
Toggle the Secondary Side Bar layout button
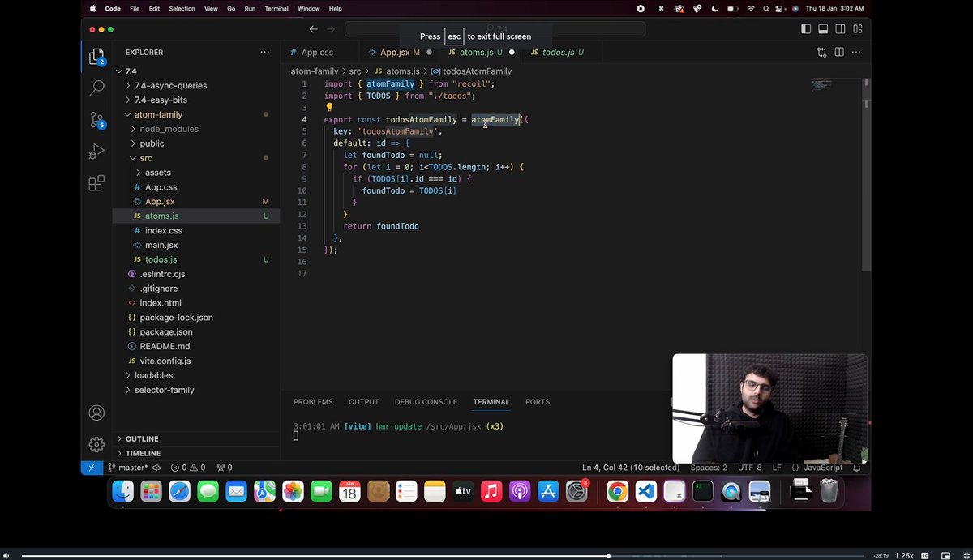(x=839, y=29)
